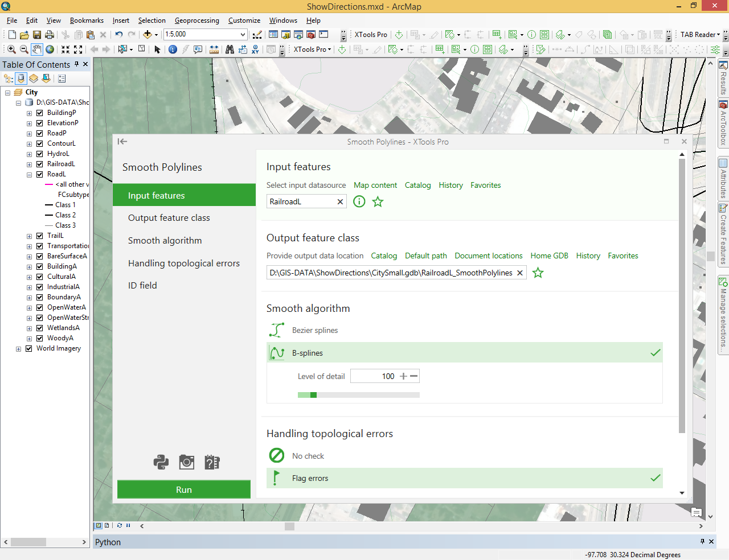Uncheck the ElevationP layer checkbox
This screenshot has width=729, height=560.
[40, 123]
